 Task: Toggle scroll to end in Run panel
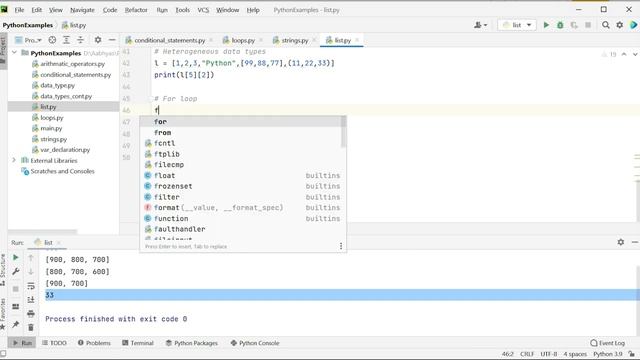click(31, 300)
